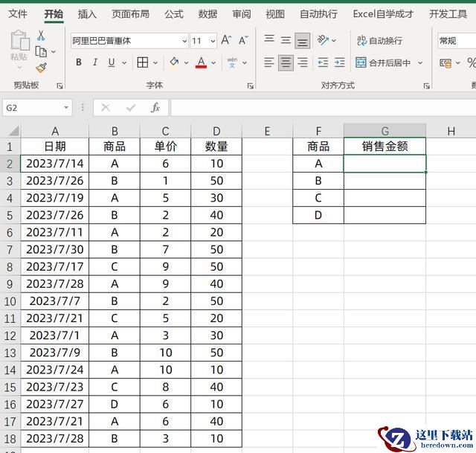Select the Format Painter brush
The image size is (476, 453).
pyautogui.click(x=42, y=68)
